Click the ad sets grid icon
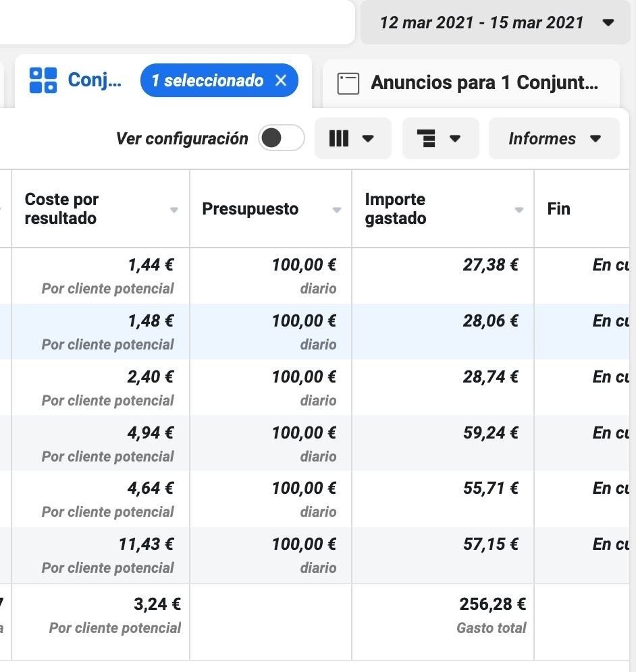This screenshot has height=672, width=636. click(x=43, y=80)
